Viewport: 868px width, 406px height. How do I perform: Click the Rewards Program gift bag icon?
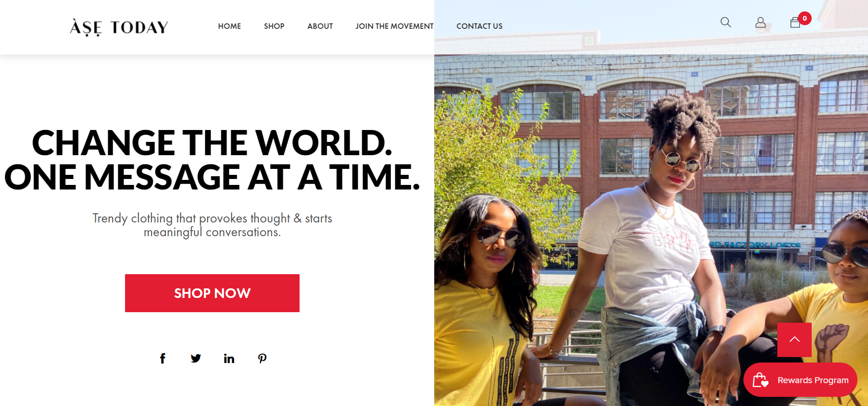click(x=761, y=380)
